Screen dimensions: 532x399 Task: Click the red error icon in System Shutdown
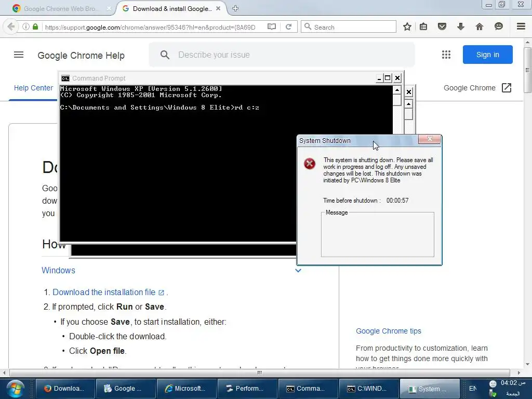pos(310,164)
